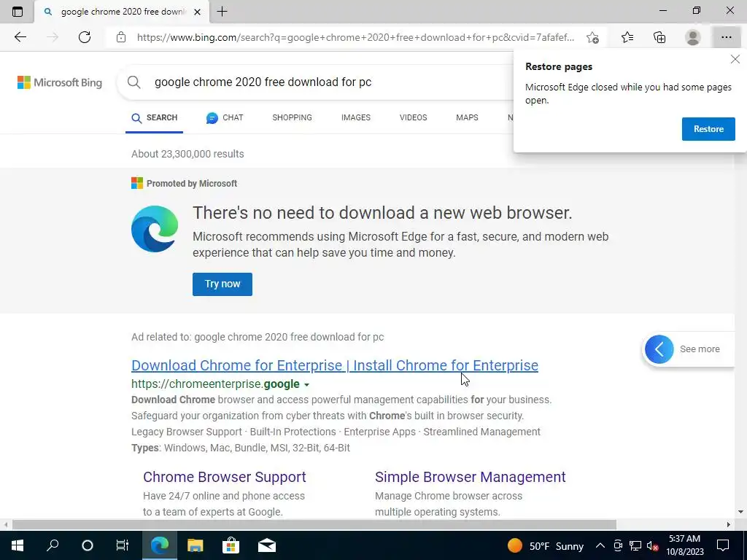Open the Mail app from the taskbar
The height and width of the screenshot is (560, 747).
click(x=267, y=545)
